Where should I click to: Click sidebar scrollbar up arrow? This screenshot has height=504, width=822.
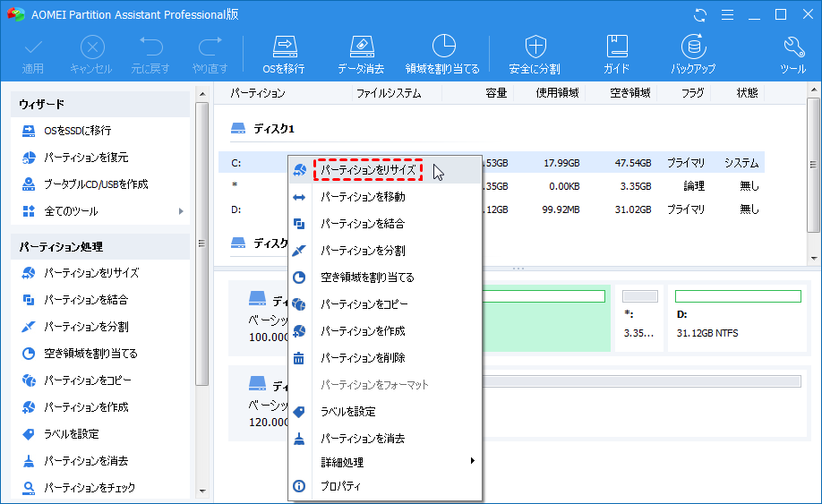[202, 94]
